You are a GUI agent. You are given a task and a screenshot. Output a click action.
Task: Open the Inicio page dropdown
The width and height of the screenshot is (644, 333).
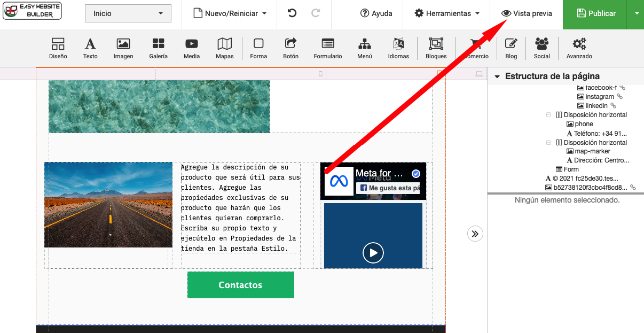point(128,14)
